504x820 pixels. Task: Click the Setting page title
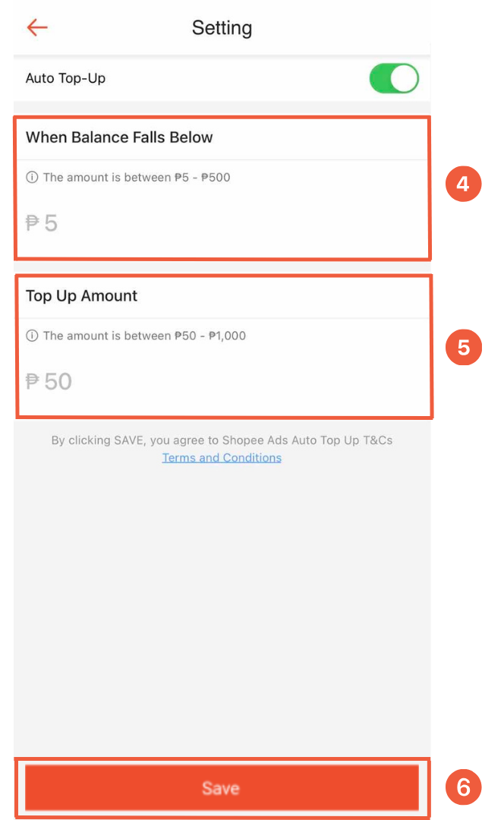(x=222, y=28)
